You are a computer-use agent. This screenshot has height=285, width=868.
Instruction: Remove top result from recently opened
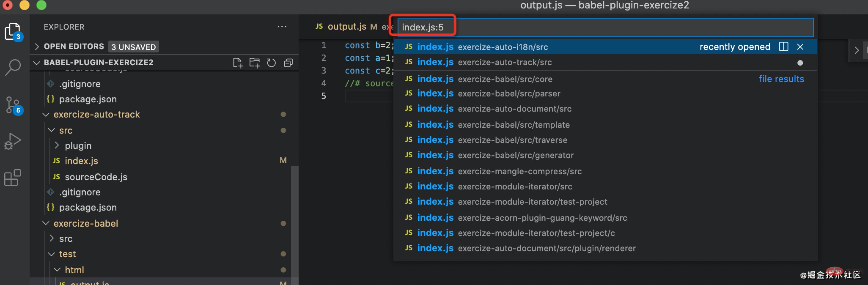coord(800,47)
